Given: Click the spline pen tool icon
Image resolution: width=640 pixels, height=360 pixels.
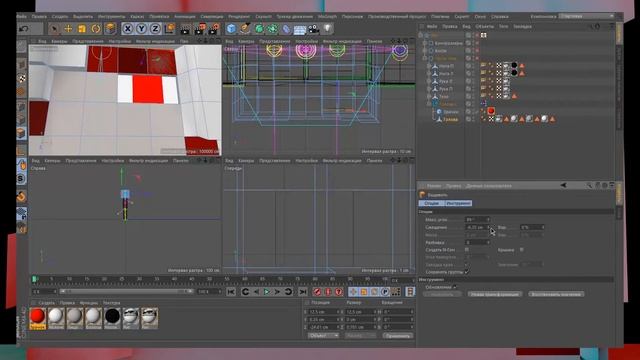Looking at the screenshot, I should pos(245,29).
